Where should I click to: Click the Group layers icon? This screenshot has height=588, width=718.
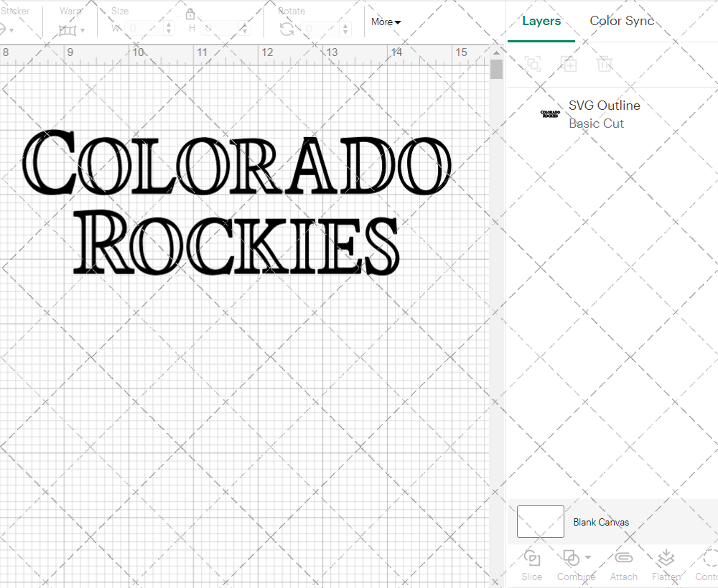pos(533,64)
